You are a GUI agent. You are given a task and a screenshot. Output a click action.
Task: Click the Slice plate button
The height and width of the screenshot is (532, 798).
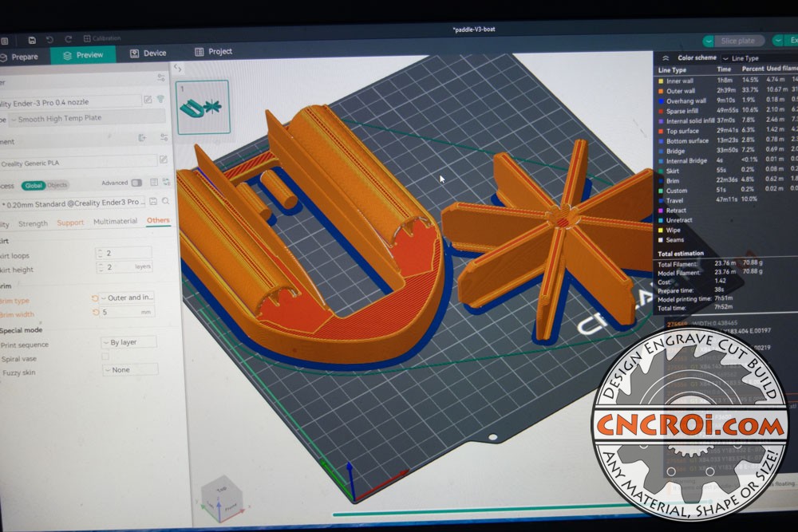(x=738, y=41)
